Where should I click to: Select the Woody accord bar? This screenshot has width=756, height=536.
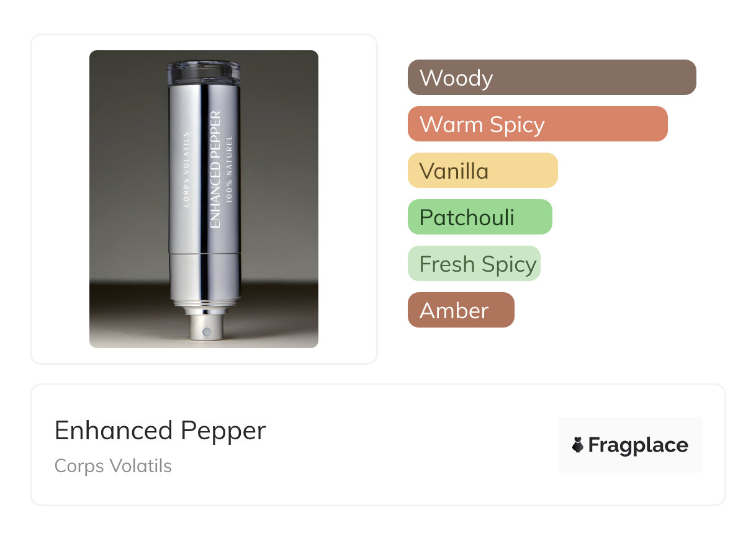click(x=551, y=78)
